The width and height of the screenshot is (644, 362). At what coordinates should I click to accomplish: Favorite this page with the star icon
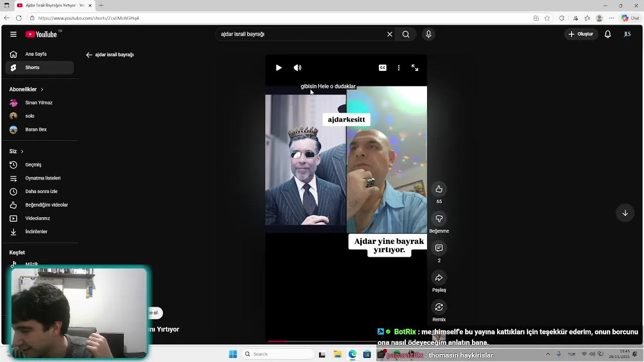pyautogui.click(x=547, y=18)
